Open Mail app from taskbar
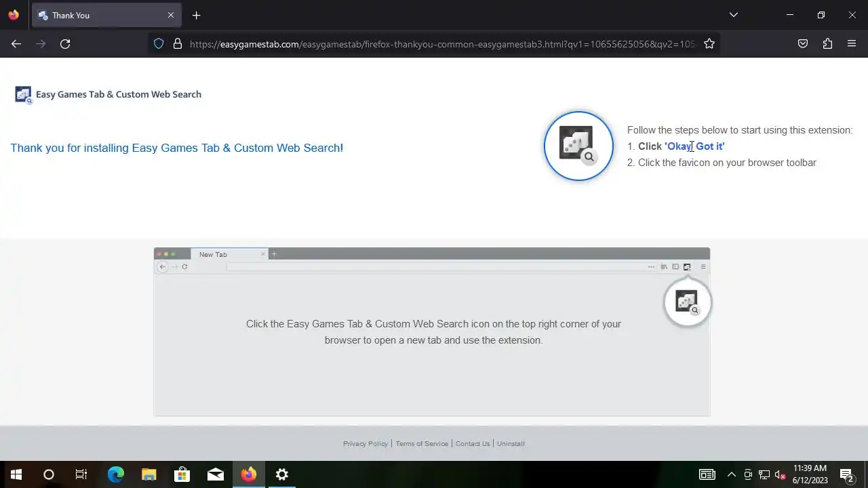The image size is (868, 488). (x=216, y=474)
